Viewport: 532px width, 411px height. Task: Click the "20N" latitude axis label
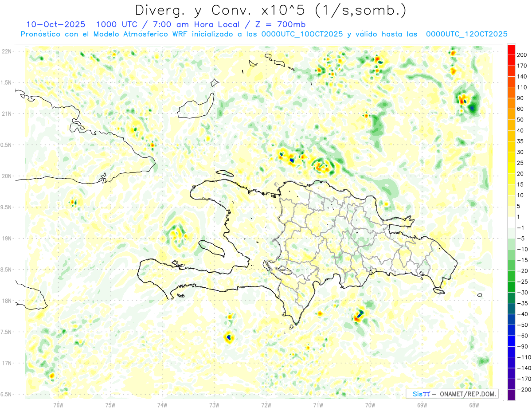7,176
